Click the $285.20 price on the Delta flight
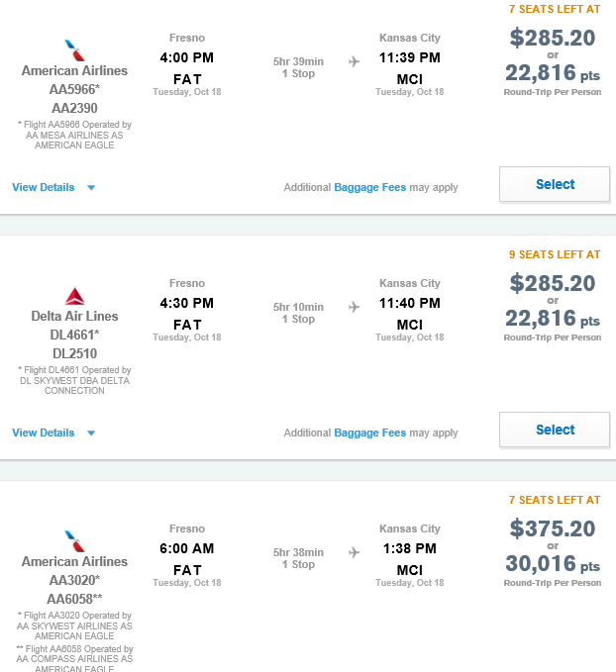616x672 pixels. (x=553, y=283)
